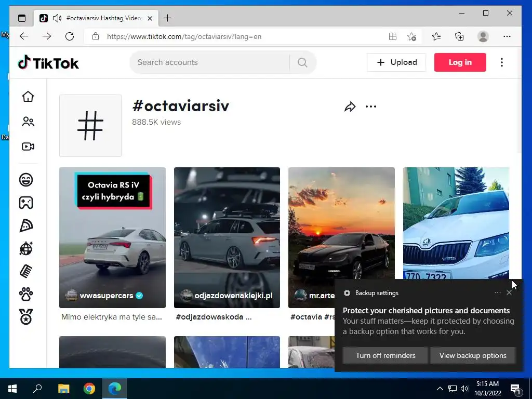The image size is (532, 399).
Task: Open the TikTok home (For You) icon
Action: point(28,97)
